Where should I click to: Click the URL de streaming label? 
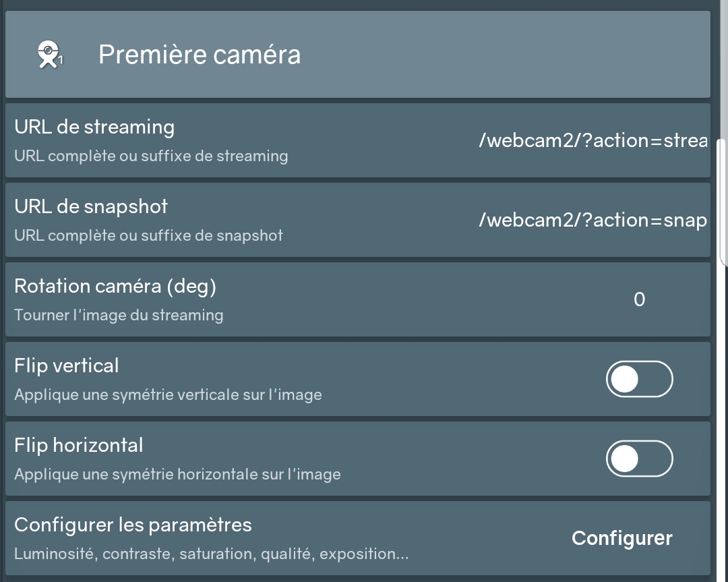click(x=94, y=127)
